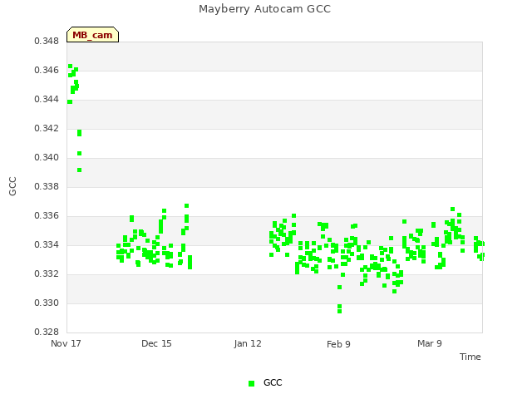Image resolution: width=532 pixels, height=399 pixels.
Task: Click the 0.338 y-axis tick label
Action: coord(47,186)
